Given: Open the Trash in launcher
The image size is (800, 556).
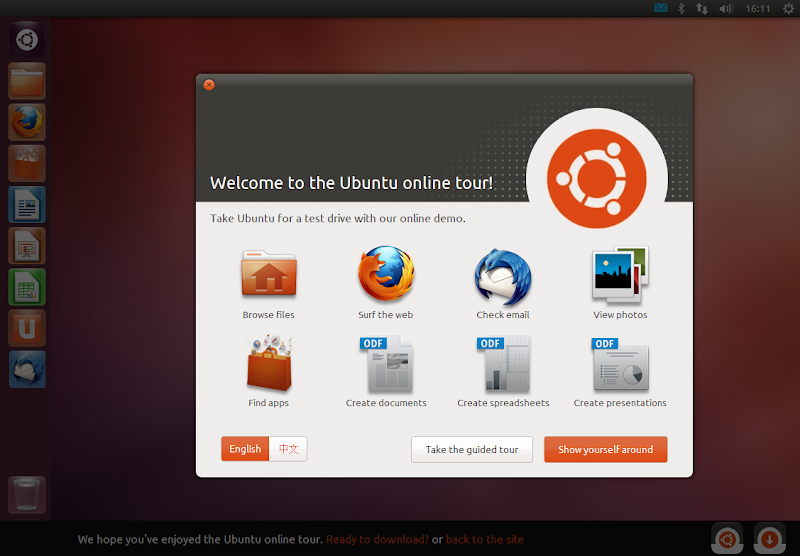Looking at the screenshot, I should (x=27, y=495).
